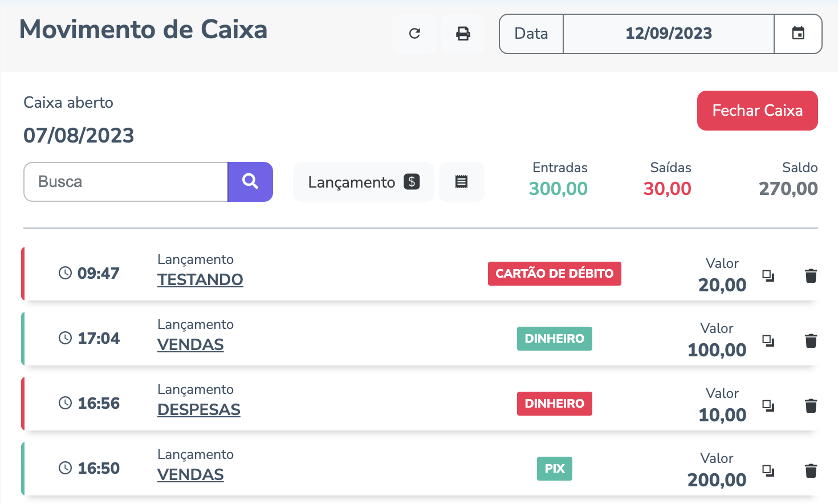Open the calendar date picker
This screenshot has height=504, width=838.
[798, 34]
